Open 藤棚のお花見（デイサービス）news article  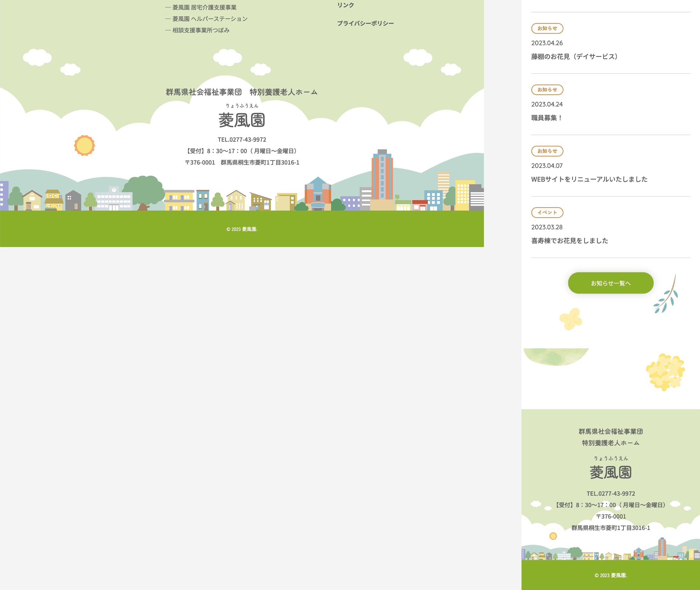click(x=575, y=57)
